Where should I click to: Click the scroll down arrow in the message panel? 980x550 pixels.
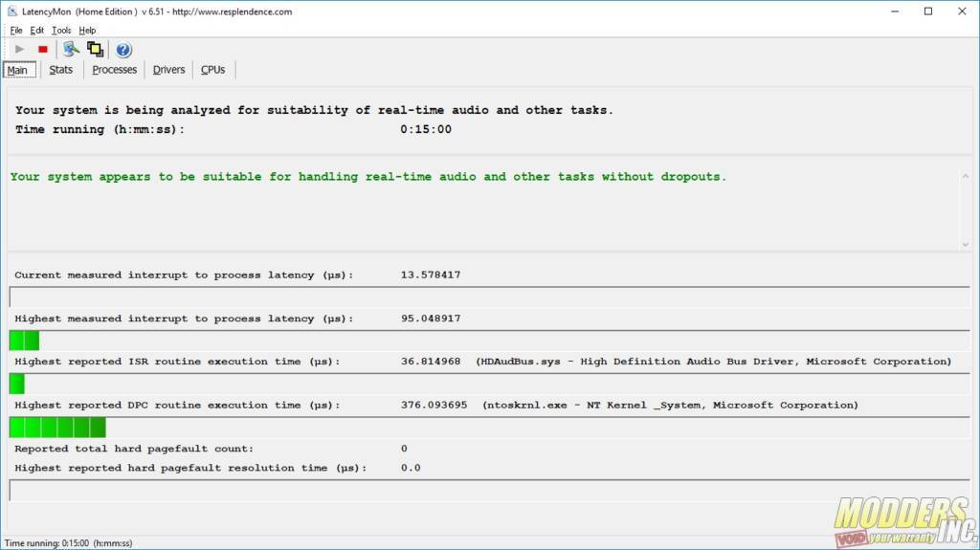pos(965,245)
